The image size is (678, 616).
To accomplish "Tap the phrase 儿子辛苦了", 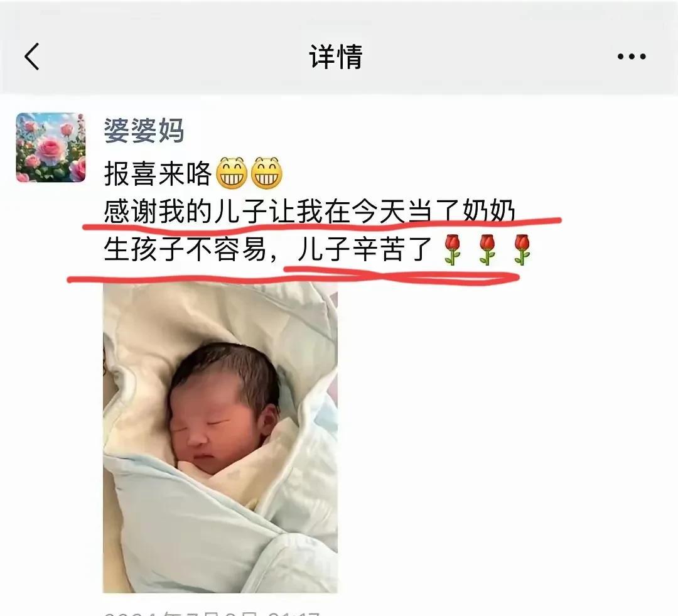I will point(365,249).
